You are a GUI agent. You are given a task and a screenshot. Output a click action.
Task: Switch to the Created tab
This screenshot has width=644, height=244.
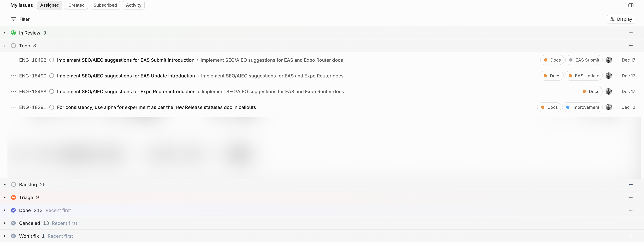76,5
